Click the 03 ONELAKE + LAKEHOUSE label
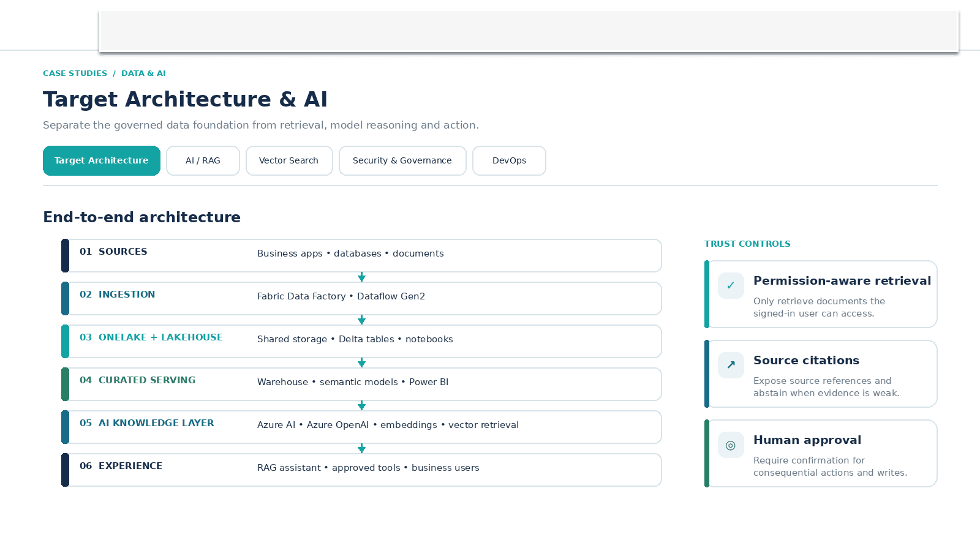 pyautogui.click(x=151, y=337)
